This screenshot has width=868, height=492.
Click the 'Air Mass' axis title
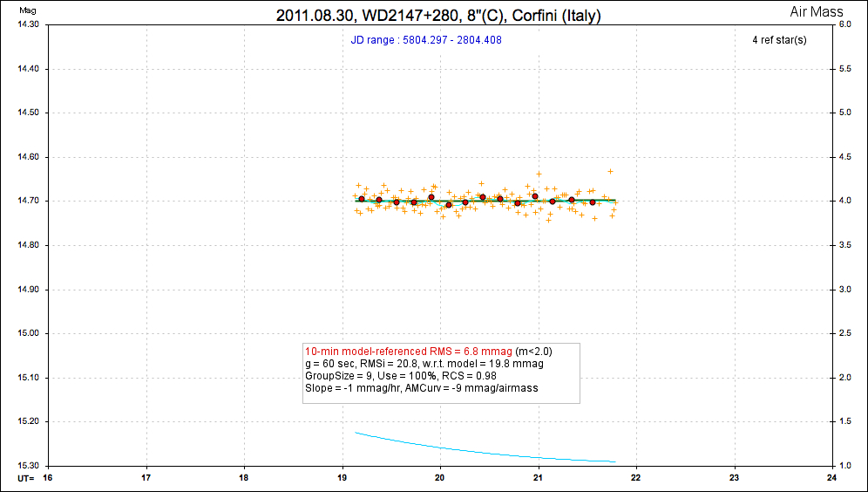(817, 11)
